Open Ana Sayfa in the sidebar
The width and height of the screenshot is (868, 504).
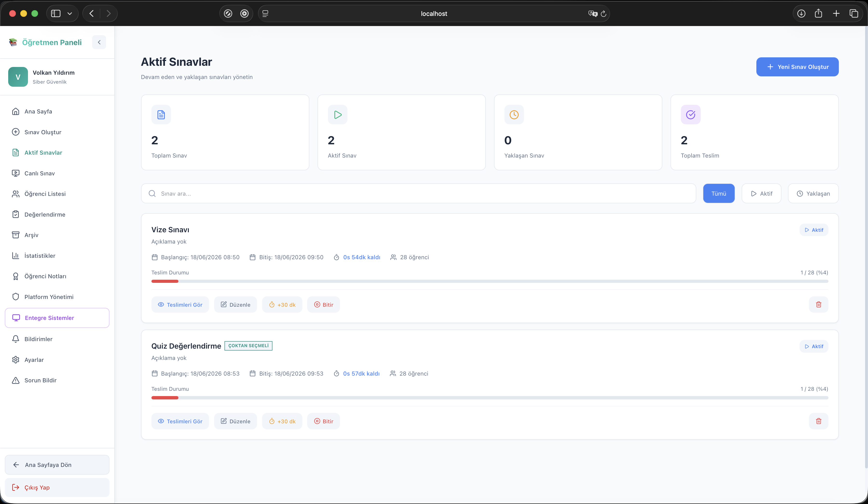point(57,112)
